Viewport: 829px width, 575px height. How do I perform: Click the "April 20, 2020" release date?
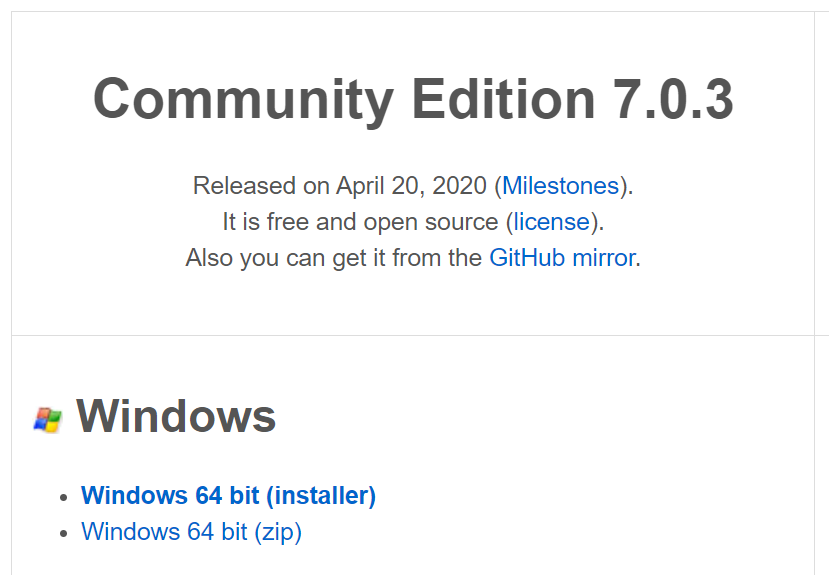[411, 186]
